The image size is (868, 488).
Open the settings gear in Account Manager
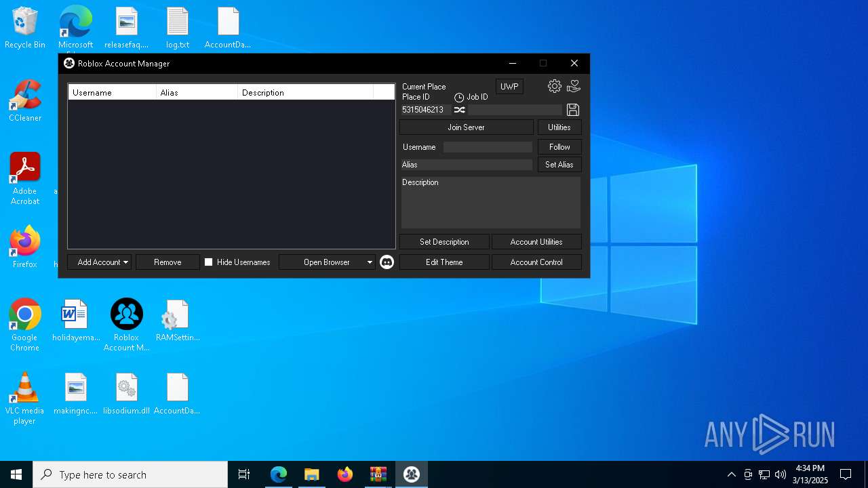(555, 86)
